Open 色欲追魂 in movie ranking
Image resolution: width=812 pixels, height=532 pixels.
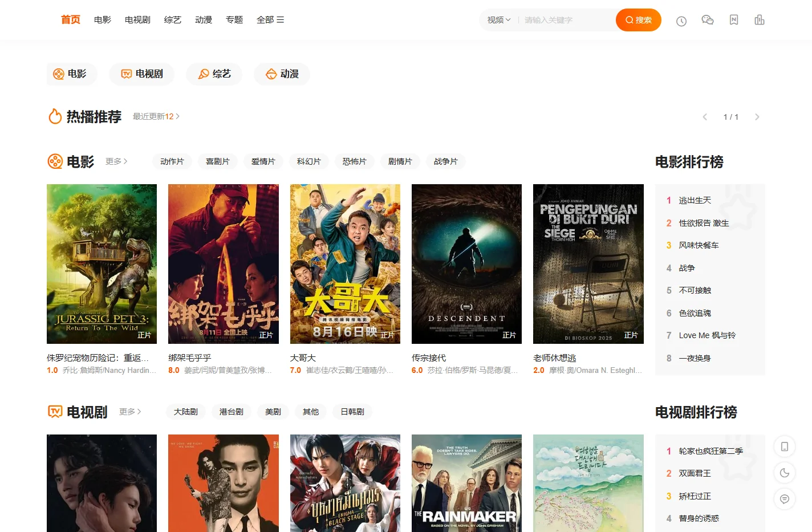pos(695,313)
